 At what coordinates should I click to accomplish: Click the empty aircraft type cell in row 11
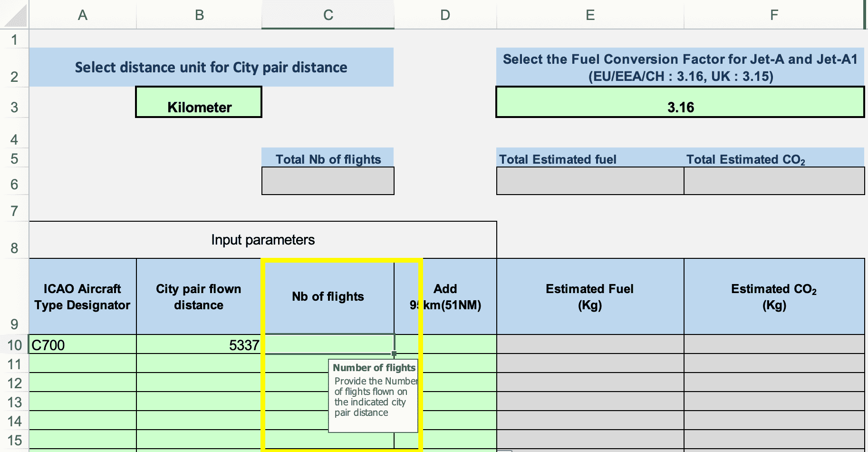83,364
